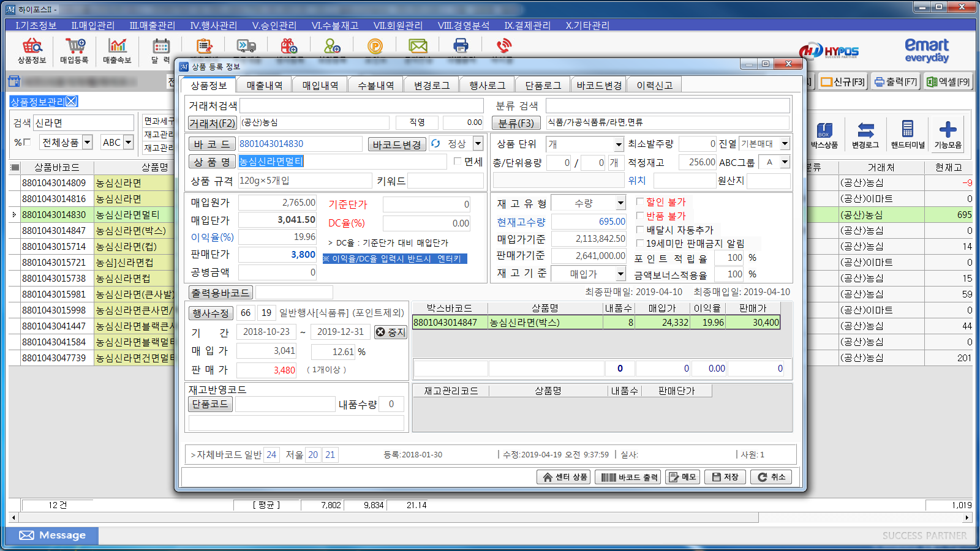Click the horizontal scrollbar's right arrow
This screenshot has height=551, width=980.
point(968,518)
